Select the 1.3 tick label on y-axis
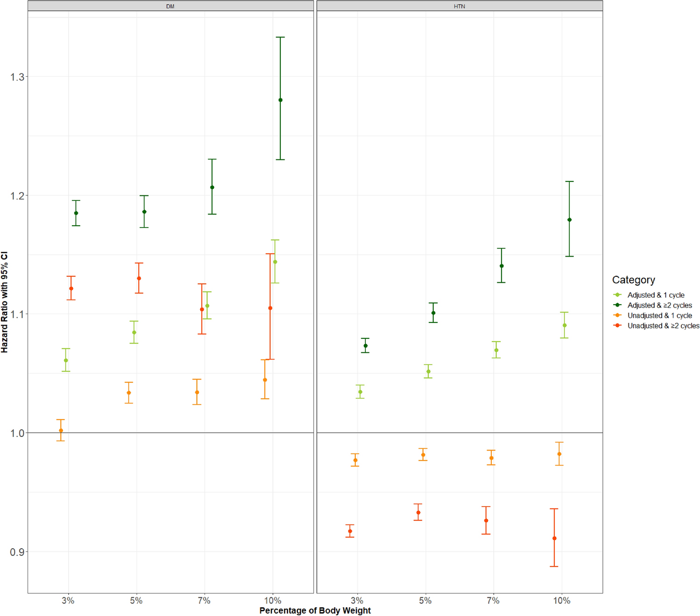700x616 pixels. tap(17, 77)
